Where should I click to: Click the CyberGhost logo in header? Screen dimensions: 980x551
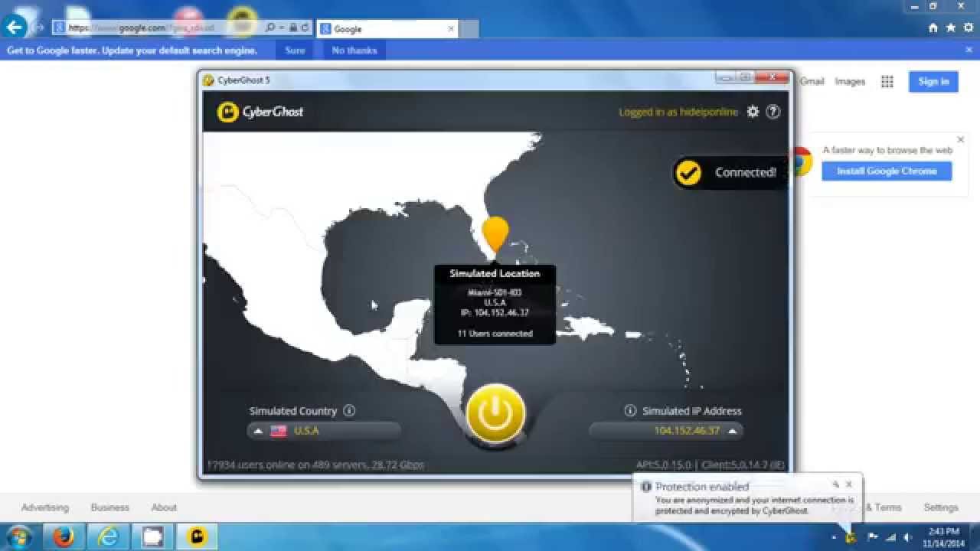(260, 112)
